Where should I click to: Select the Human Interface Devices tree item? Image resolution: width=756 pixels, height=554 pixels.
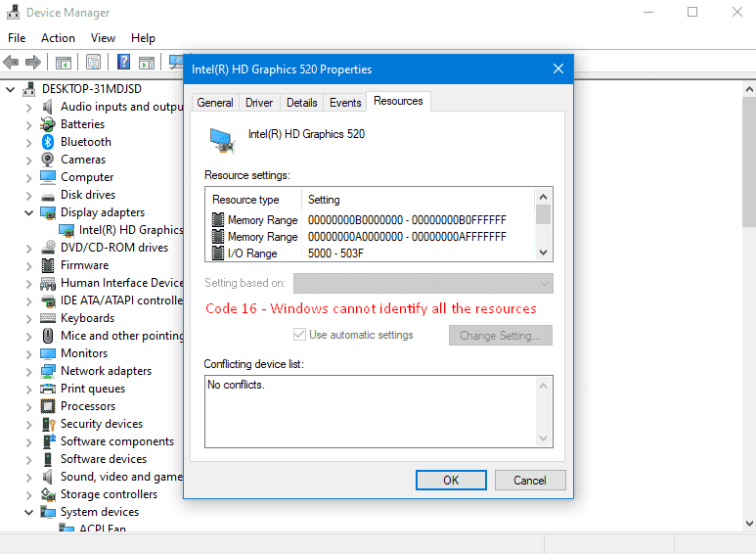click(122, 283)
